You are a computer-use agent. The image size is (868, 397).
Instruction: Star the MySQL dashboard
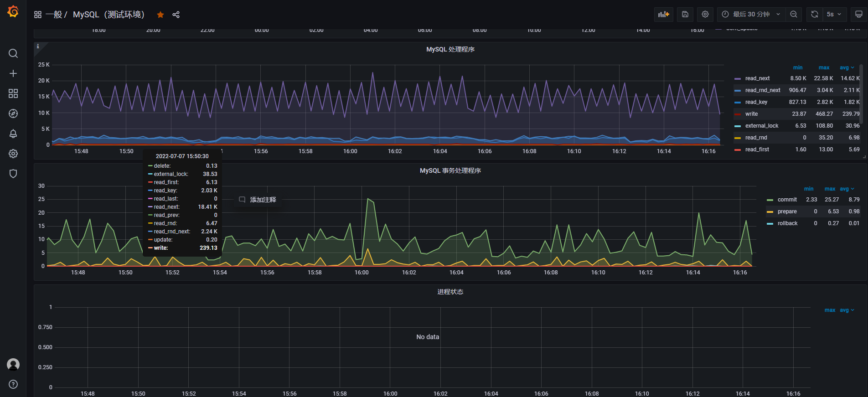coord(160,15)
